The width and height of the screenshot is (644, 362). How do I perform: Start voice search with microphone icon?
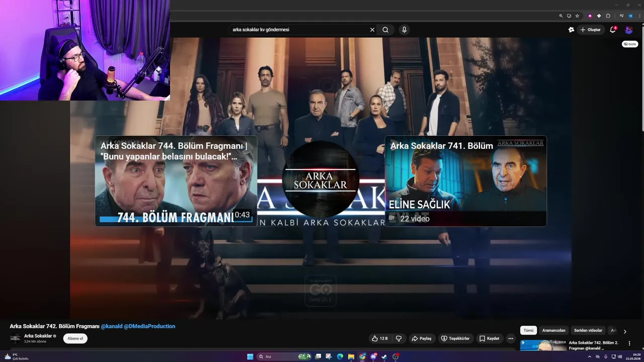click(404, 30)
